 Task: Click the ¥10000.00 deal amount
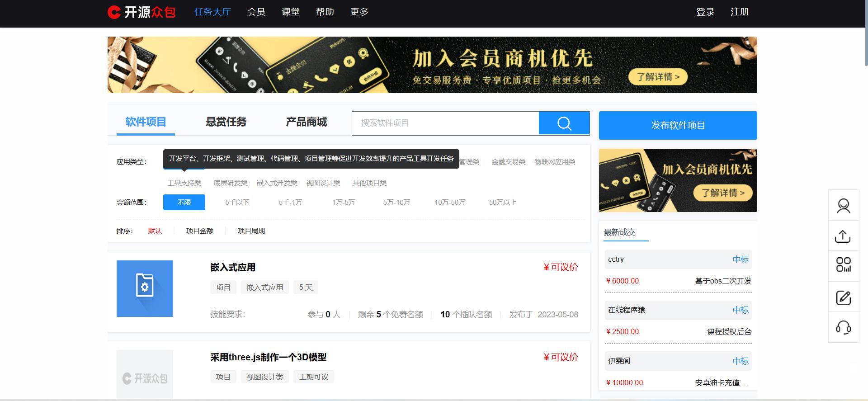pos(624,383)
